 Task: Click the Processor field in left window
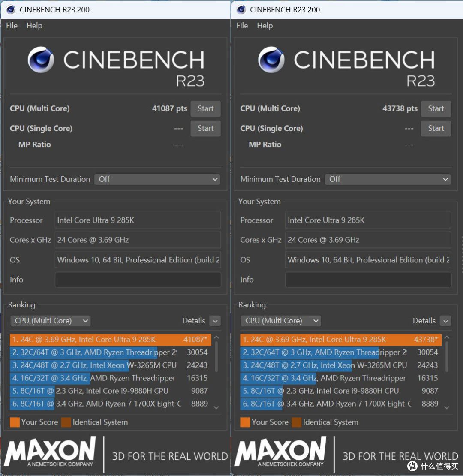(138, 220)
